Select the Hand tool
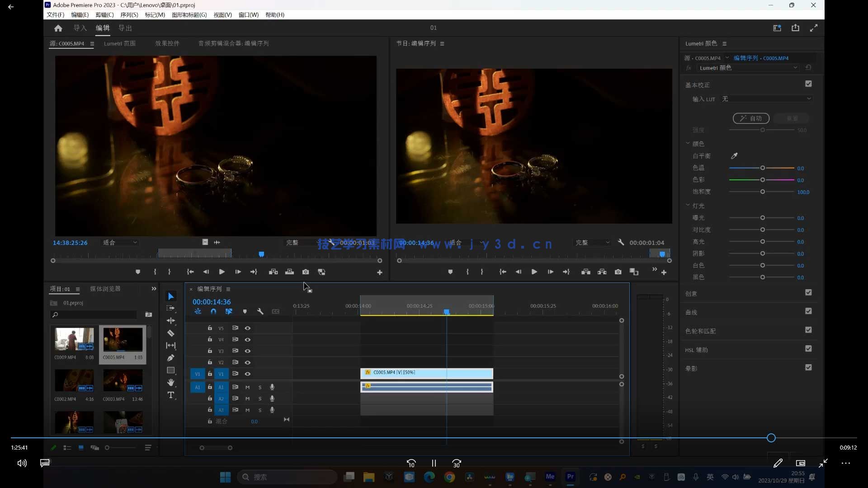This screenshot has width=868, height=488. click(171, 383)
